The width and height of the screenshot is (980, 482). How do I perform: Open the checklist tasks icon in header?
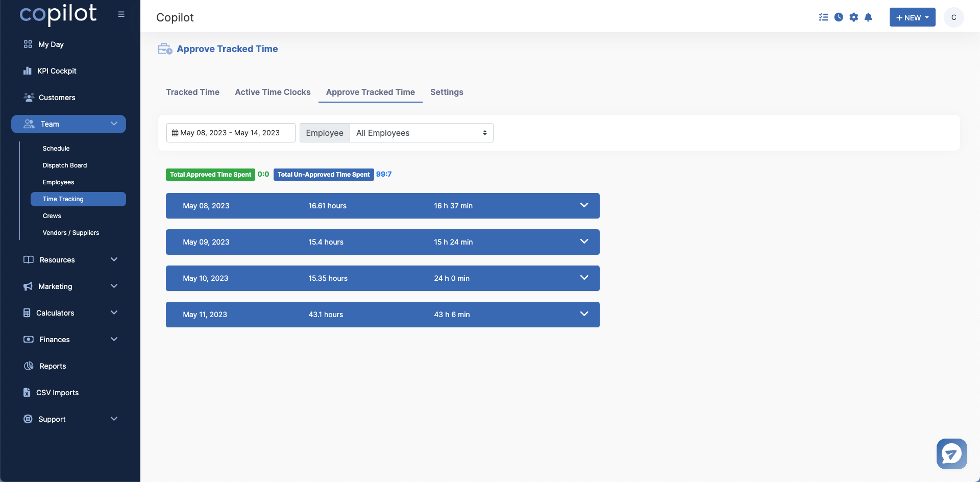[823, 17]
